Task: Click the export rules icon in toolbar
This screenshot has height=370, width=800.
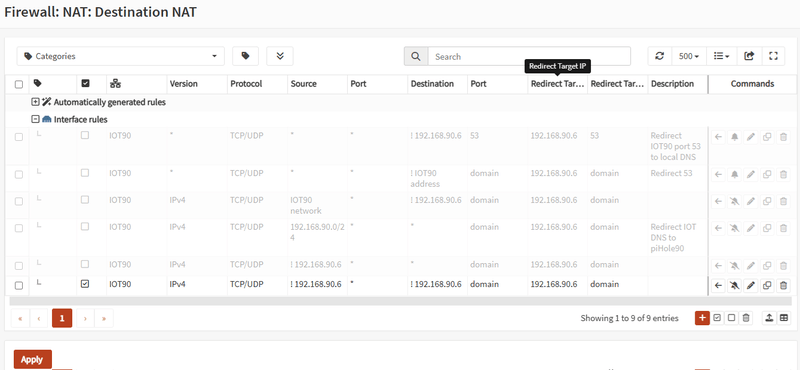Action: [x=749, y=56]
